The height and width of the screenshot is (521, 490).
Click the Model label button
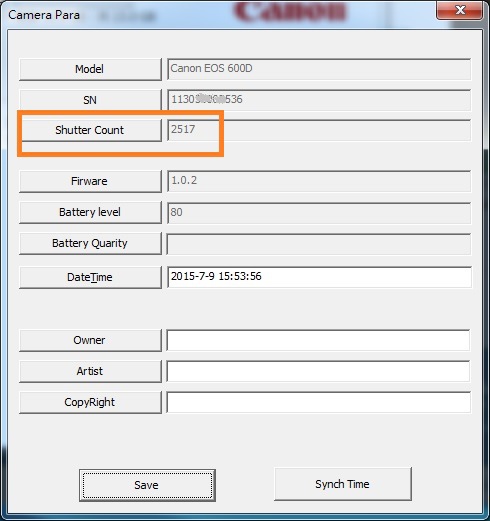[90, 69]
